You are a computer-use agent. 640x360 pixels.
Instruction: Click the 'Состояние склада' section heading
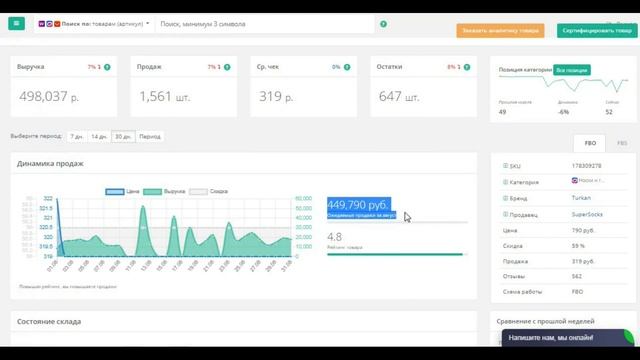pyautogui.click(x=49, y=322)
